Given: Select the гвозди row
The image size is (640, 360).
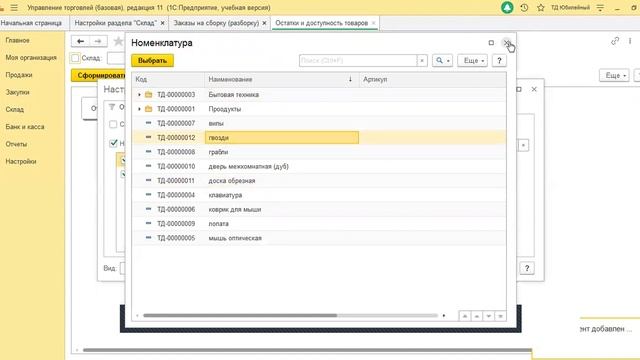Looking at the screenshot, I should [x=319, y=138].
